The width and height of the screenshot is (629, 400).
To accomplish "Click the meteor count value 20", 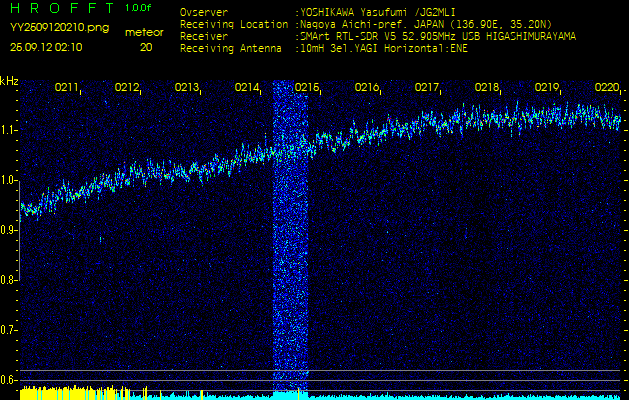I will [146, 47].
